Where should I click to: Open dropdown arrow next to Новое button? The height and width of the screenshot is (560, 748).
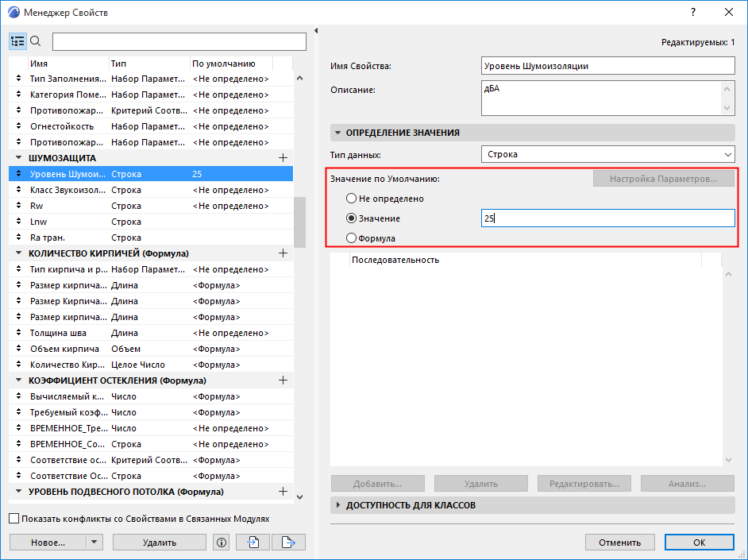94,543
